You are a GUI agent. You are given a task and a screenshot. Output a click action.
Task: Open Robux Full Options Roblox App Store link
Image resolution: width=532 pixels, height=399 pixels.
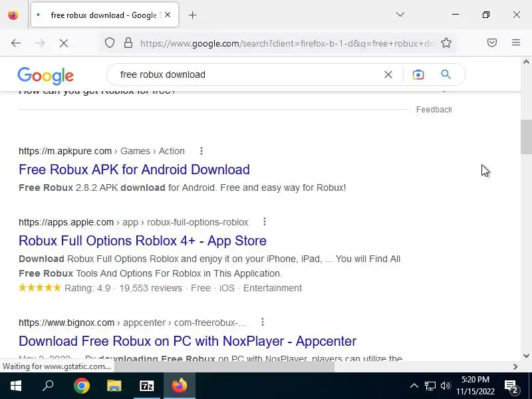[142, 241]
